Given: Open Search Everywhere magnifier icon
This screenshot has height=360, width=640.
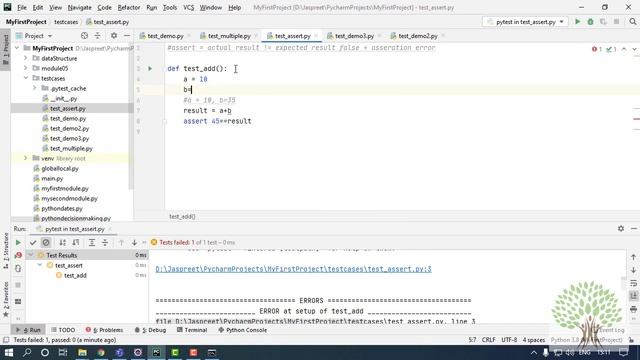Looking at the screenshot, I should [x=633, y=22].
